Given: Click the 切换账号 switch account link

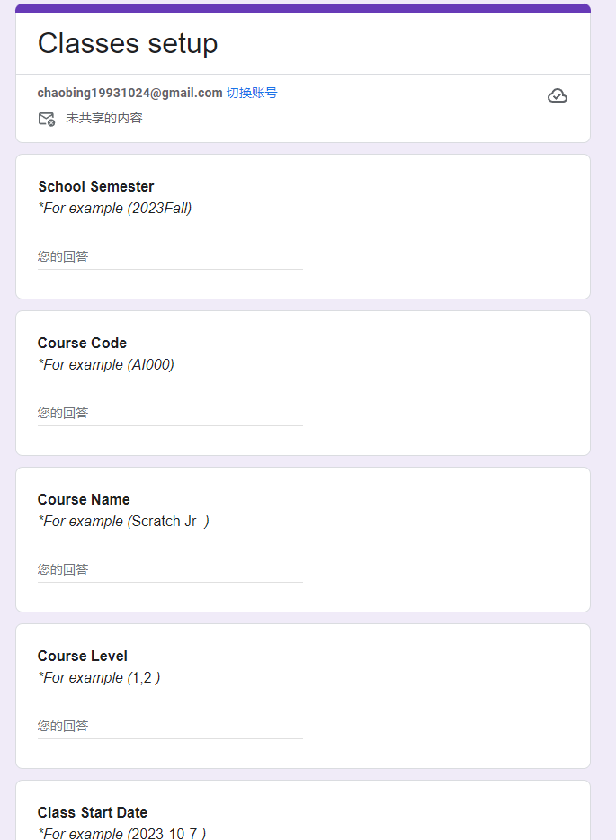Looking at the screenshot, I should (x=252, y=93).
